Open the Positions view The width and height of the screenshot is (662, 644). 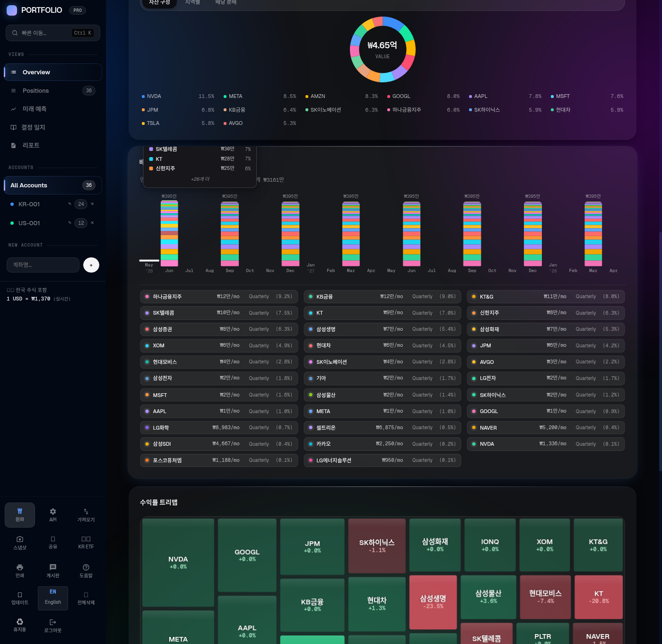click(x=53, y=90)
